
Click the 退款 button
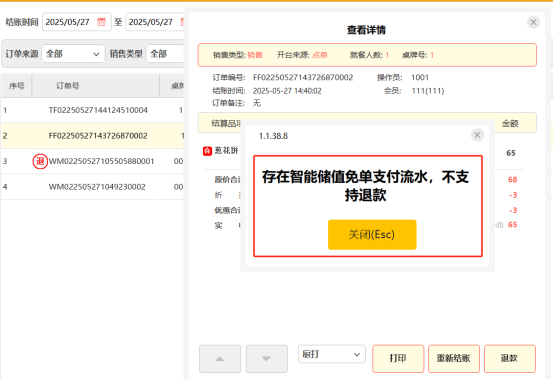pos(510,358)
